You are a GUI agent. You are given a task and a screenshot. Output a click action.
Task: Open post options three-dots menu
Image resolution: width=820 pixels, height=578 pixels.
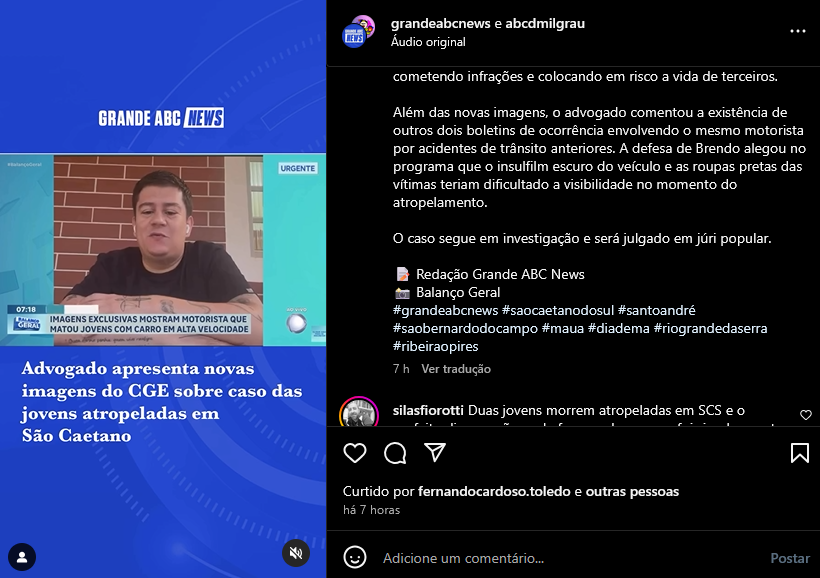(798, 31)
